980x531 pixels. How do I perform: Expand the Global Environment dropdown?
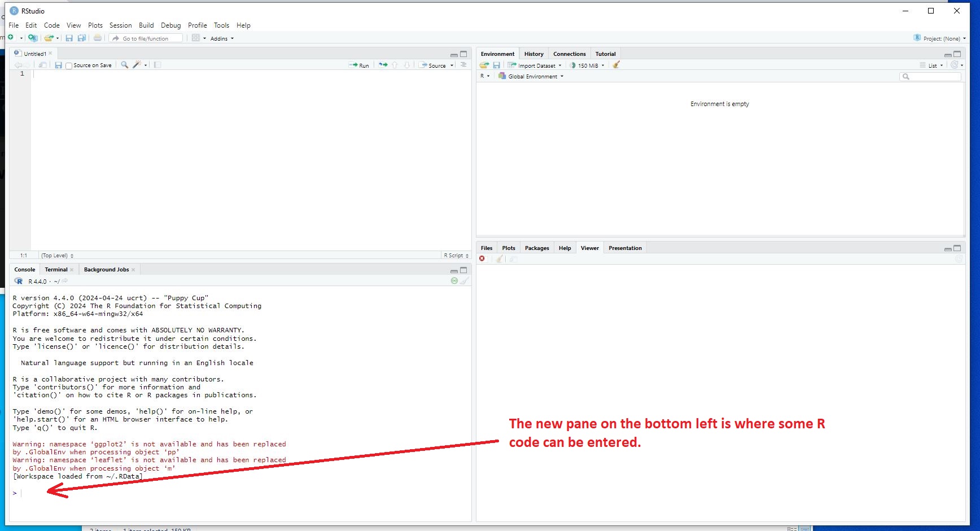(532, 76)
